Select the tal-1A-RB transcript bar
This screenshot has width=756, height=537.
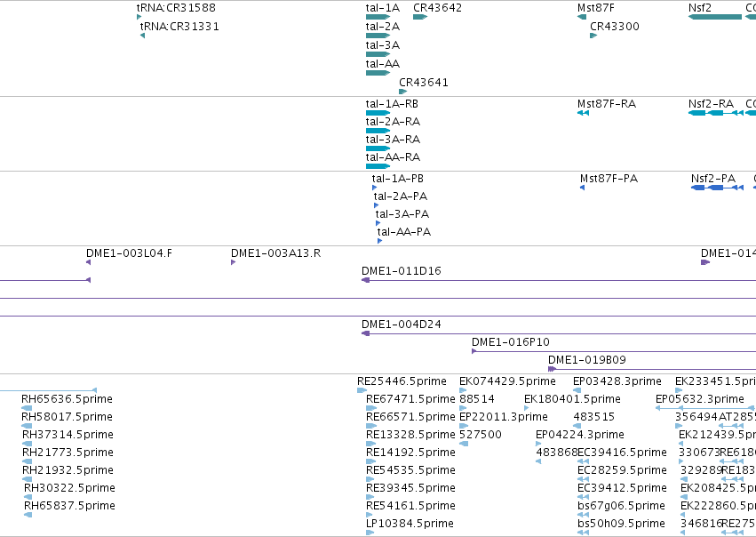[x=378, y=113]
